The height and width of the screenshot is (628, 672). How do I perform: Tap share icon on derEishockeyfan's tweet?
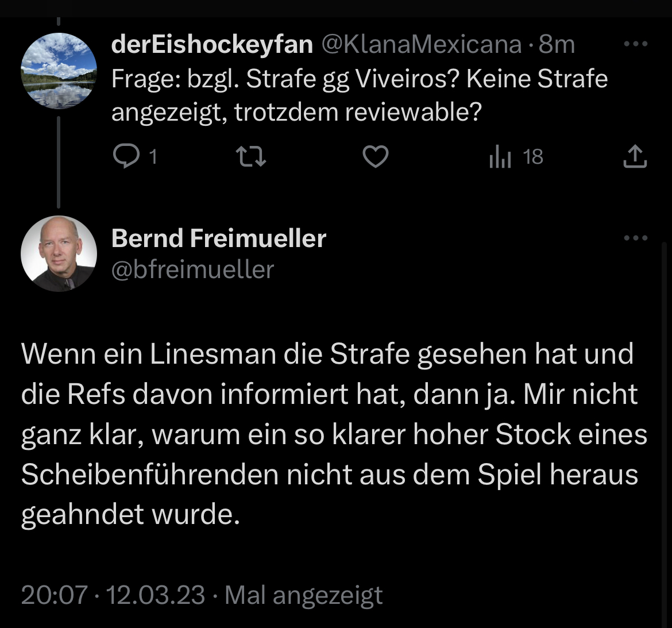pyautogui.click(x=635, y=157)
